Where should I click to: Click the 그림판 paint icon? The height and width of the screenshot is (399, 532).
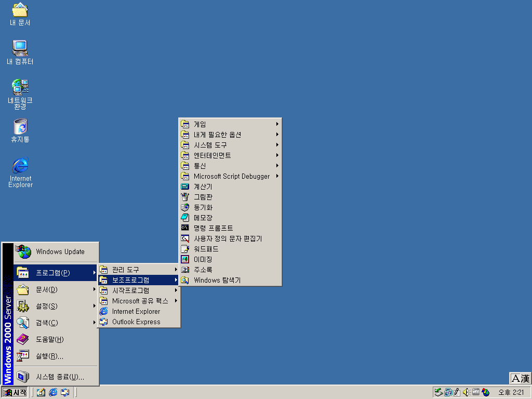185,197
